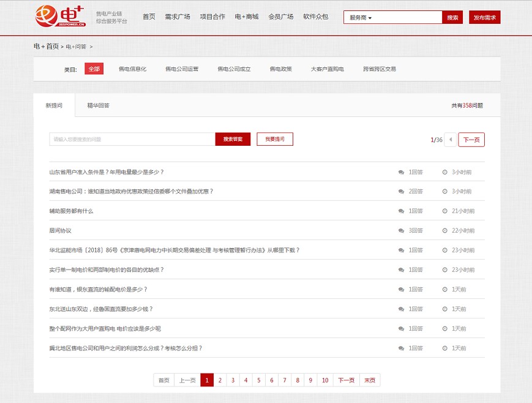This screenshot has width=532, height=403.
Task: Click the clock icon on the 冀北地区售电公司 row
Action: coord(446,348)
